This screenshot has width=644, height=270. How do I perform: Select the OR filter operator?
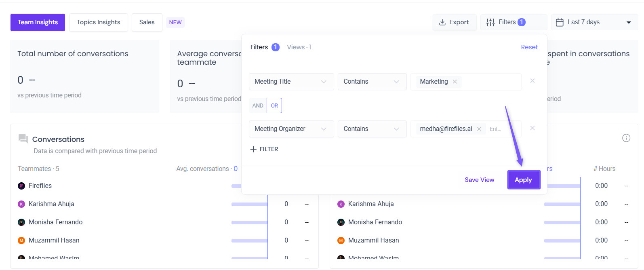pos(274,105)
